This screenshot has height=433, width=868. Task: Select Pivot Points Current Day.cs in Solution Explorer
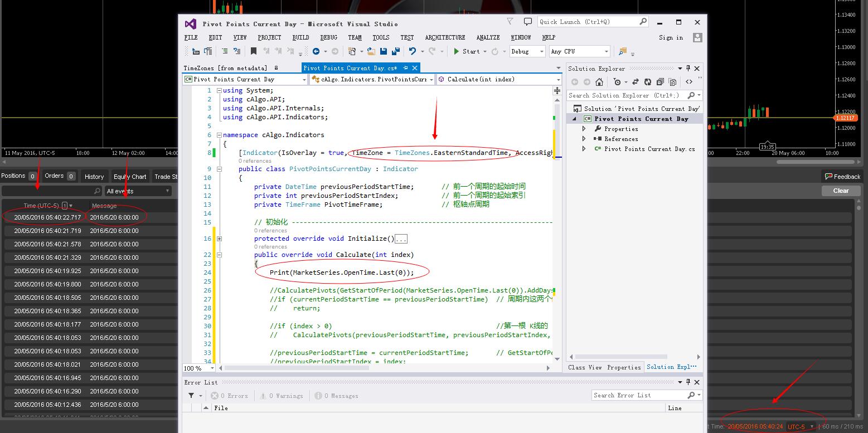(649, 149)
